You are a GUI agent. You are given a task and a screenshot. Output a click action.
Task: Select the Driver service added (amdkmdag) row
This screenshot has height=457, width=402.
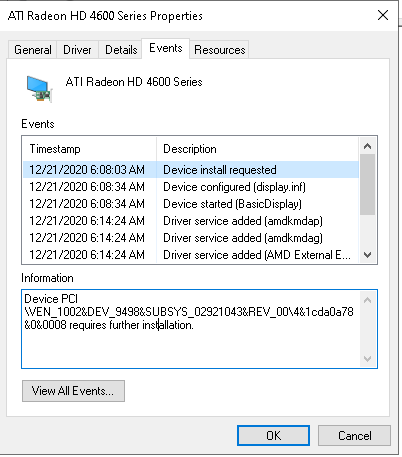tap(191, 238)
